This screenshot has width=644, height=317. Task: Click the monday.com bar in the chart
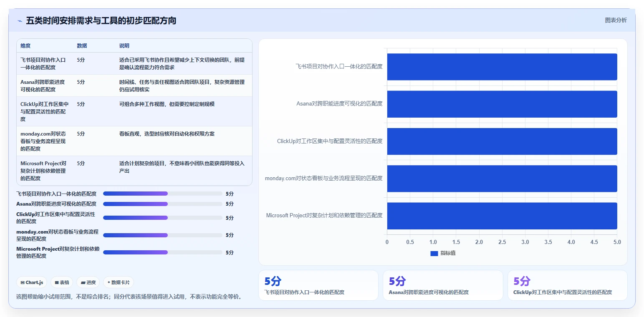[x=502, y=179]
